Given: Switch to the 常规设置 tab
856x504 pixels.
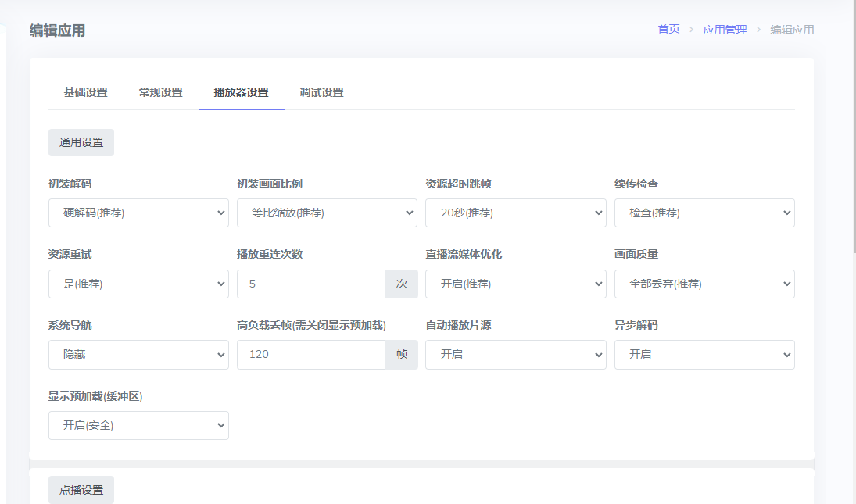Looking at the screenshot, I should click(159, 91).
